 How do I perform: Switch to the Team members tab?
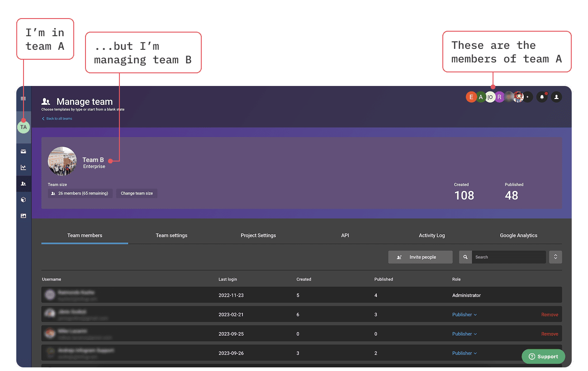[85, 235]
